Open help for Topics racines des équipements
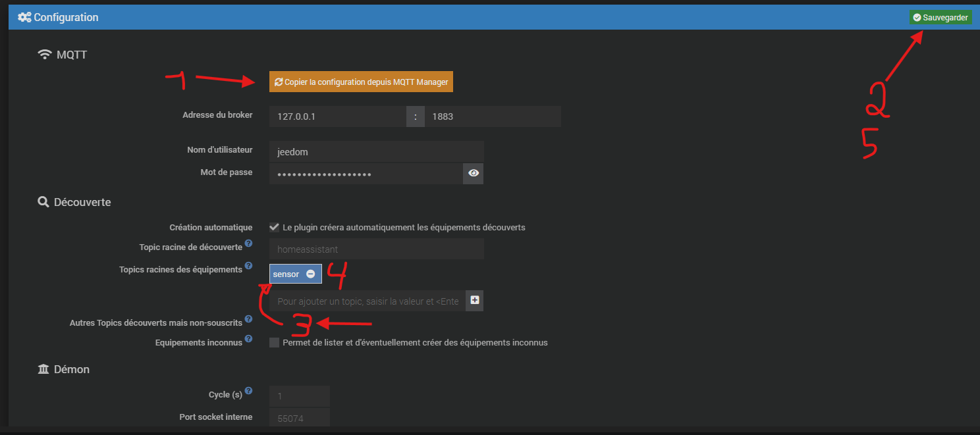Screen dimensions: 980x435 [x=248, y=266]
